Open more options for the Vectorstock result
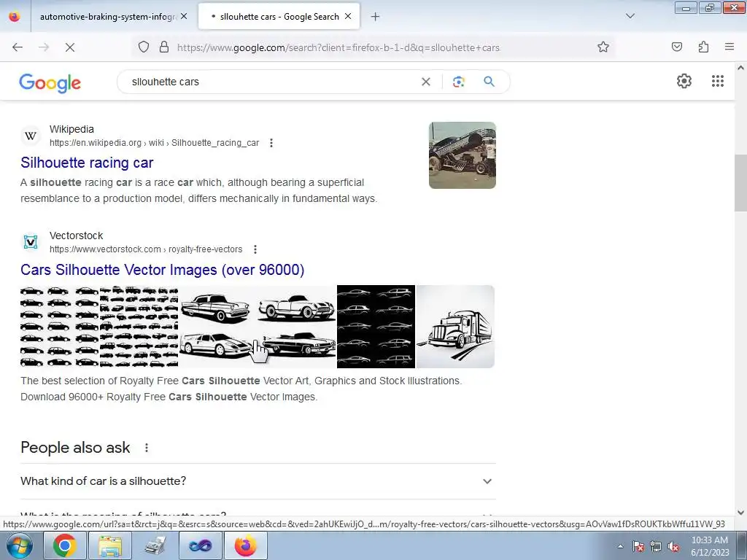 coord(255,249)
